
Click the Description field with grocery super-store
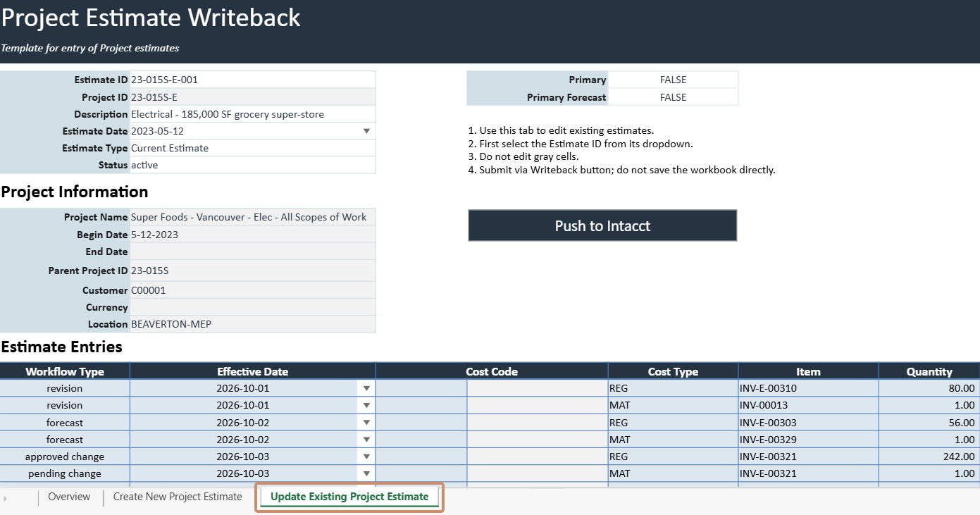click(x=253, y=114)
